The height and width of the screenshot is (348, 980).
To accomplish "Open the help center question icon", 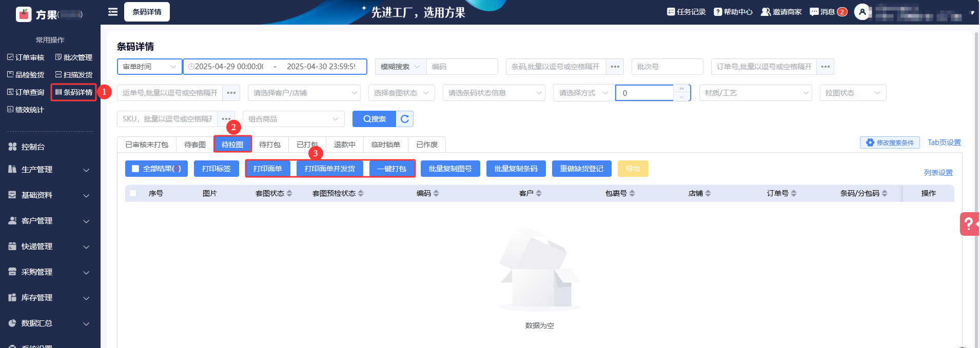I will [x=718, y=12].
